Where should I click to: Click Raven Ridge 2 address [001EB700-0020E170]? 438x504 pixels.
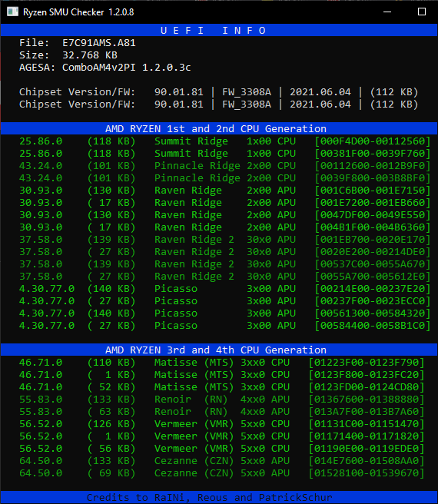[373, 240]
